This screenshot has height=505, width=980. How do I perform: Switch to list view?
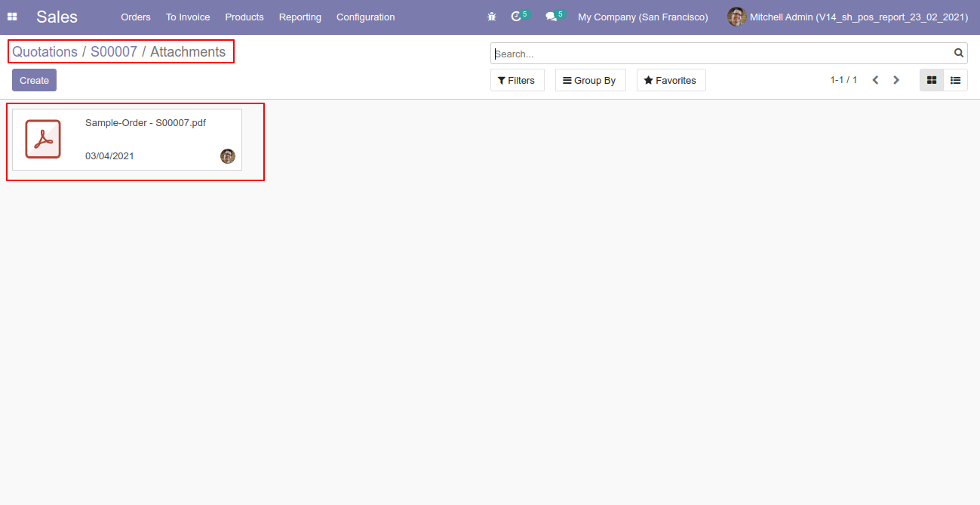coord(956,80)
